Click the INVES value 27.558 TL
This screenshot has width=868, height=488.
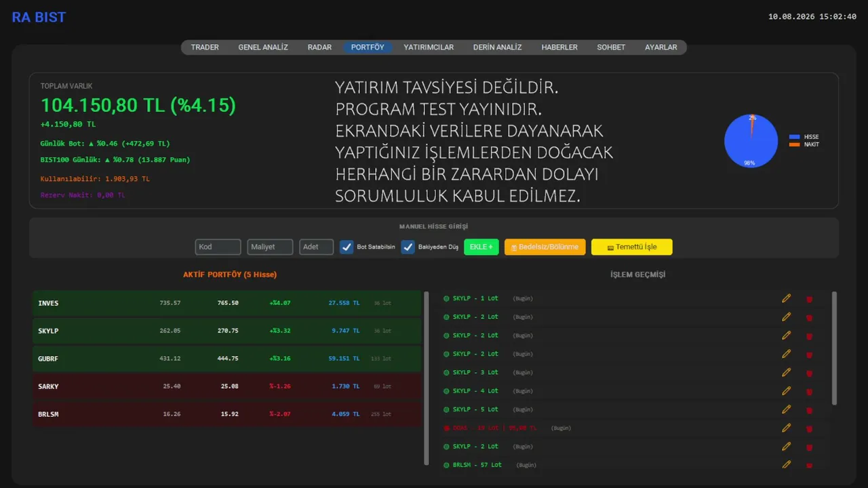click(344, 303)
